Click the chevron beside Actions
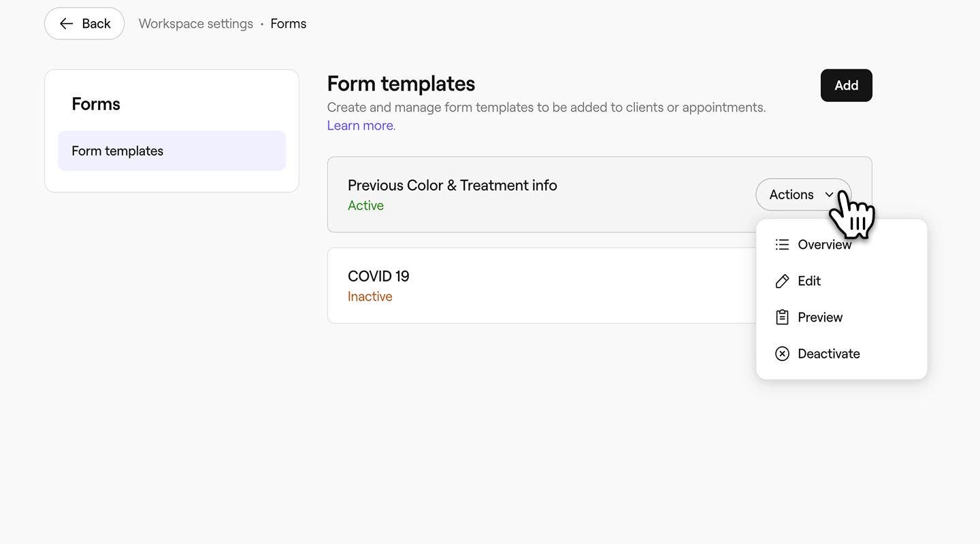 point(830,194)
